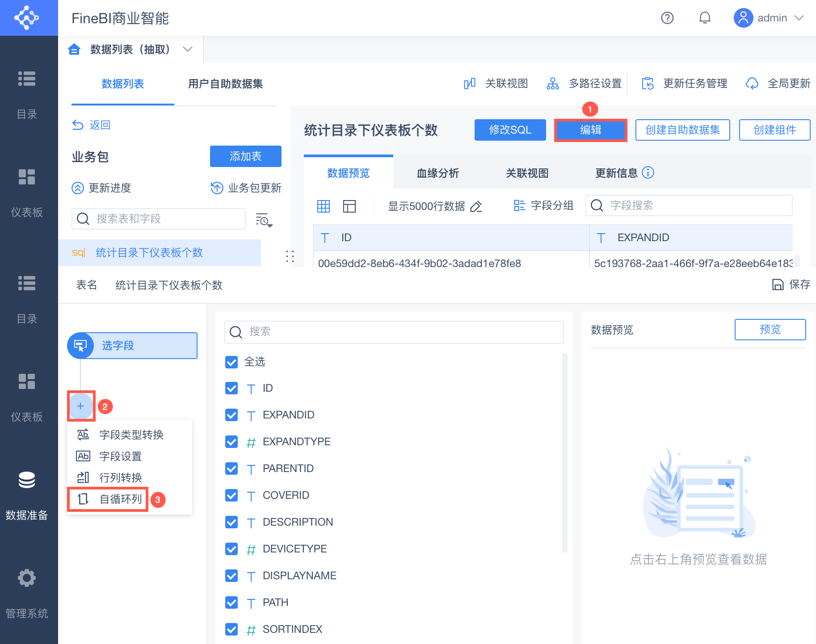Click the ID column header
The image size is (816, 644).
tap(451, 238)
